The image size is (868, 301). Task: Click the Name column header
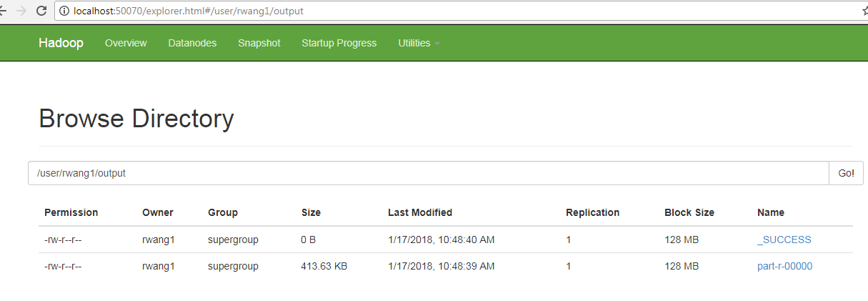(x=771, y=212)
